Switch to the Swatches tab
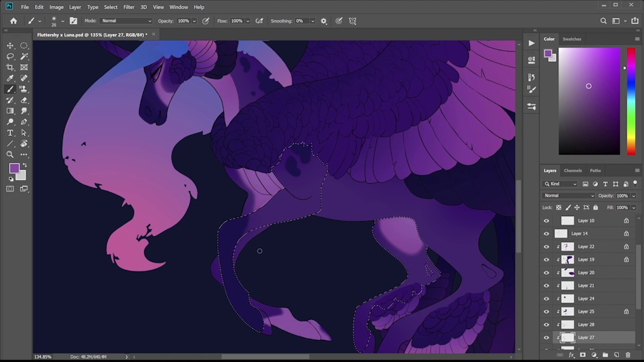The height and width of the screenshot is (362, 644). pyautogui.click(x=572, y=39)
